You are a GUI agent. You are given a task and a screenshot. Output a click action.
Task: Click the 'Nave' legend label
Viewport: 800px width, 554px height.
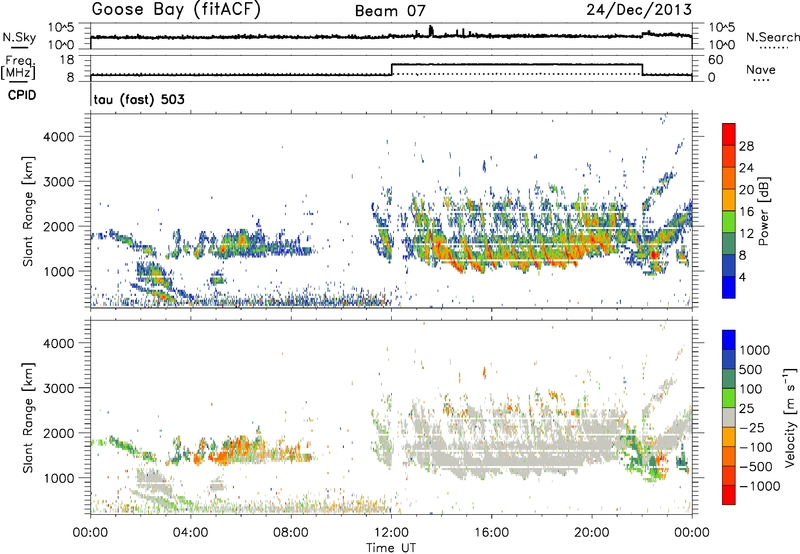760,69
